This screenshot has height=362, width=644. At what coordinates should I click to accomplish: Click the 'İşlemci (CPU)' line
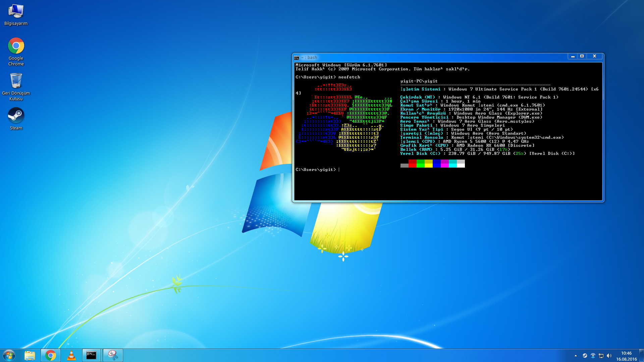coord(465,141)
